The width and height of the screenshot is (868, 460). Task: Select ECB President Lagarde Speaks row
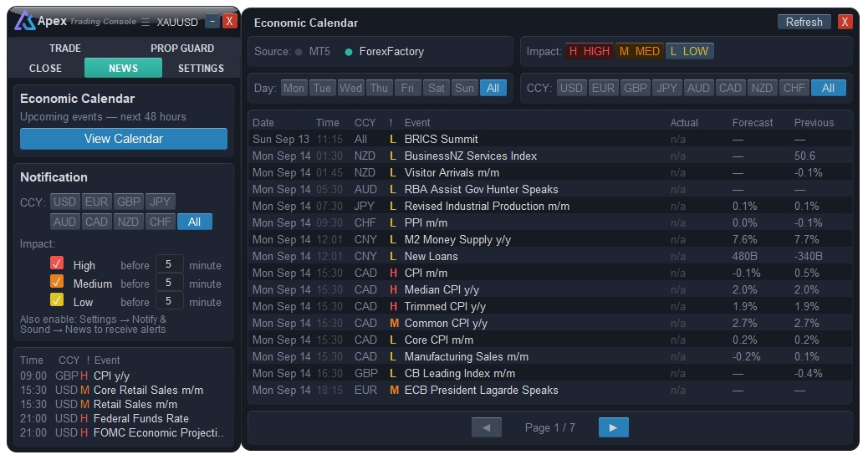[550, 391]
